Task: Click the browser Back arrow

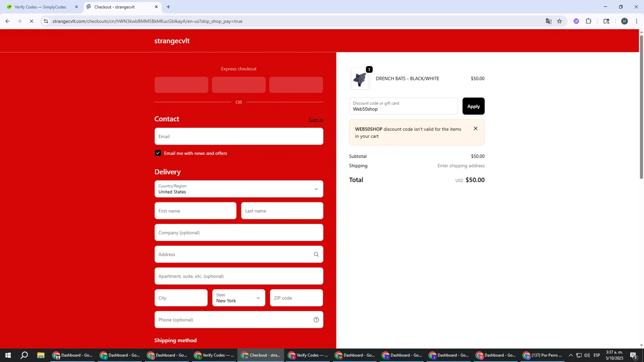Action: (x=7, y=21)
